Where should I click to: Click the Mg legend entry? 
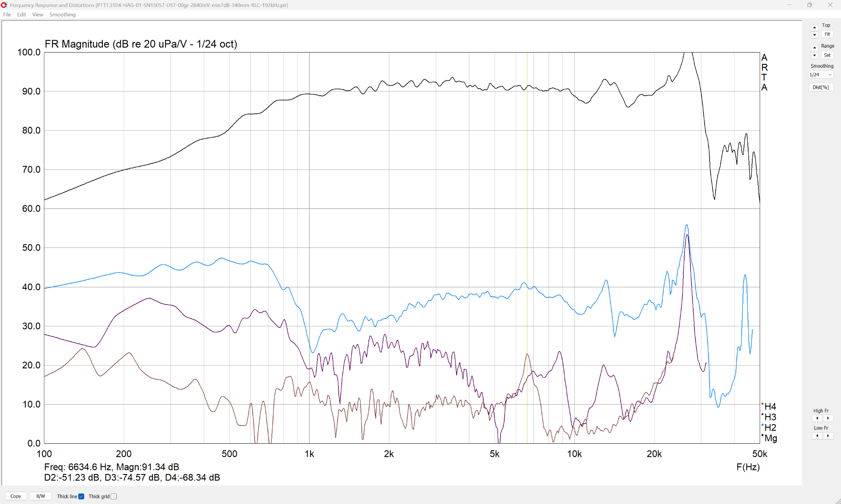pos(770,438)
